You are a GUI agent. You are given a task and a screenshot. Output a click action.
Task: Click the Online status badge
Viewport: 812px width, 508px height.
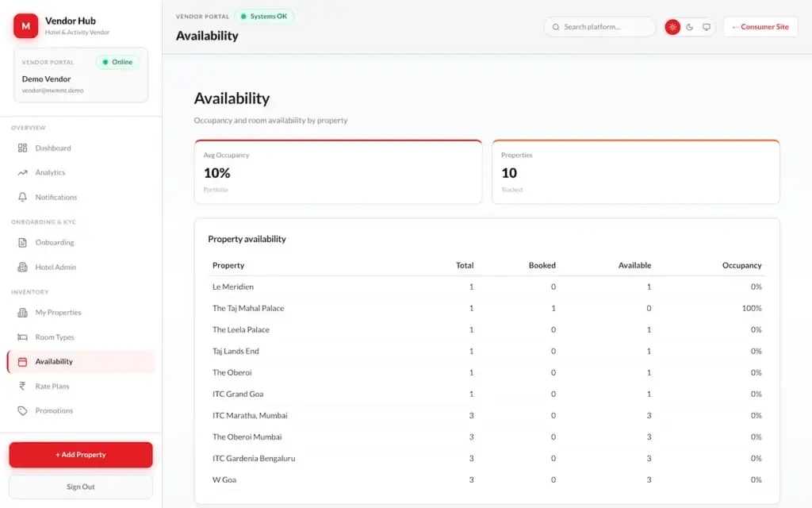tap(117, 62)
